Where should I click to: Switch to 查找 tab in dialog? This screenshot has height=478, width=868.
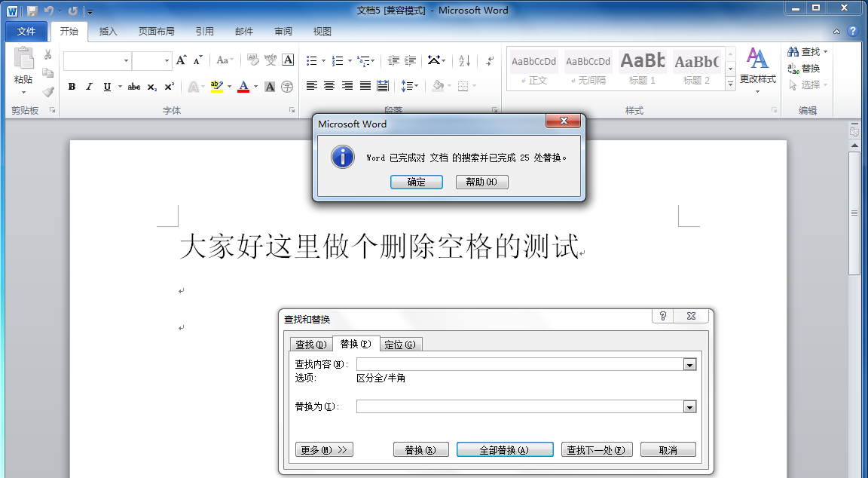point(310,345)
